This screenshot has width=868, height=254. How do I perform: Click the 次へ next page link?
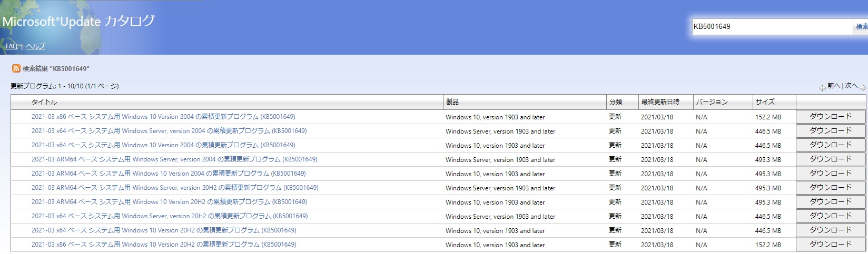click(852, 86)
